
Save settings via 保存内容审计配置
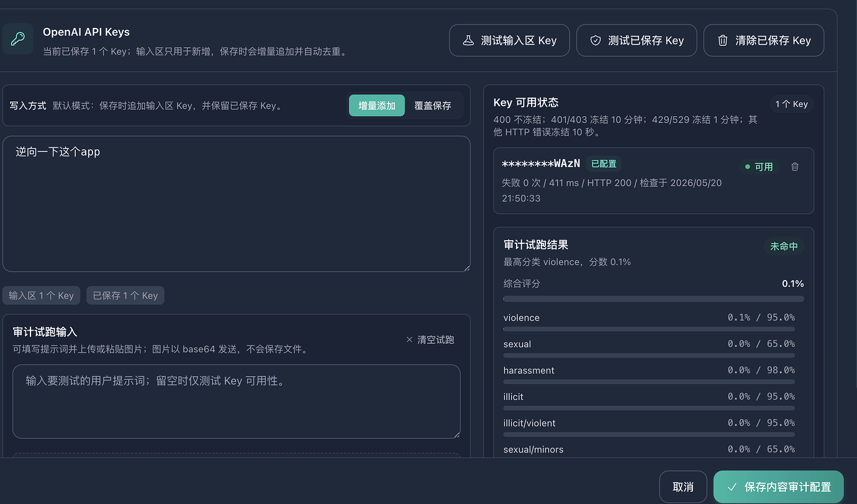coord(779,487)
